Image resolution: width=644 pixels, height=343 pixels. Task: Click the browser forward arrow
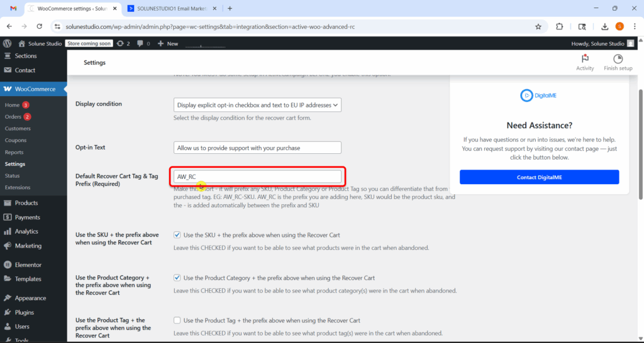pos(25,26)
